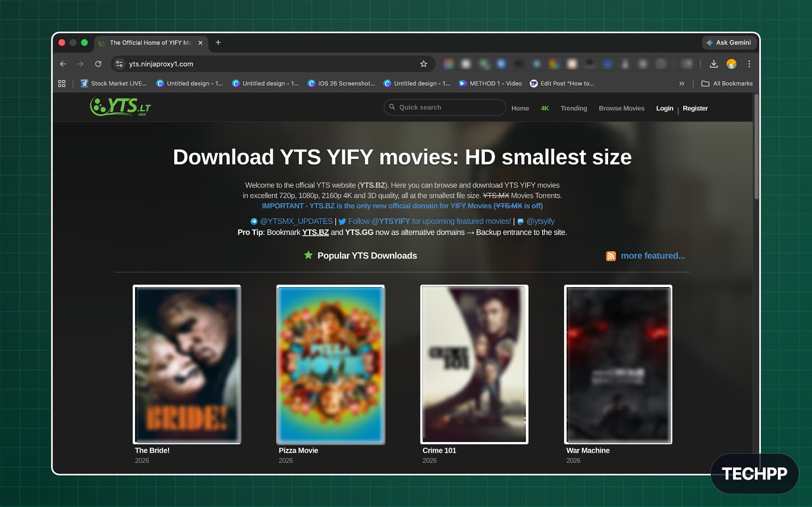The height and width of the screenshot is (507, 812).
Task: Click the RSS feed icon
Action: tap(611, 256)
